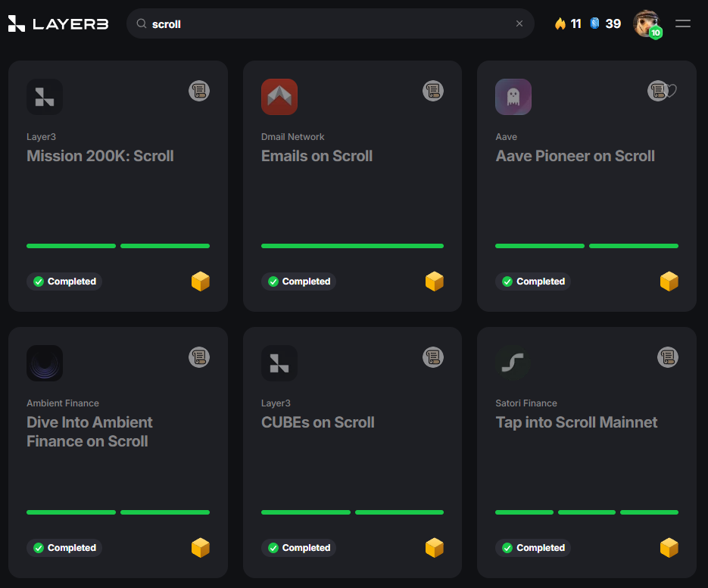708x588 pixels.
Task: Select the Satori Finance project logo
Action: click(x=513, y=362)
